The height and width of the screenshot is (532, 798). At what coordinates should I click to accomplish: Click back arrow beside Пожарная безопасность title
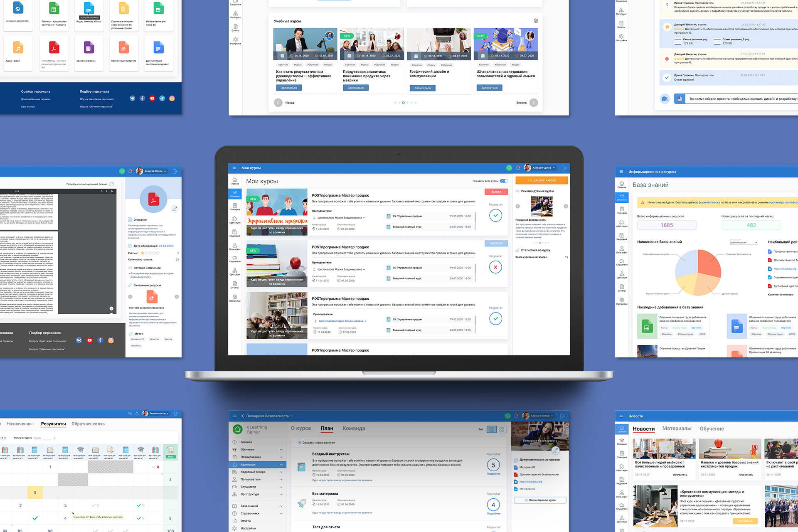pyautogui.click(x=242, y=416)
